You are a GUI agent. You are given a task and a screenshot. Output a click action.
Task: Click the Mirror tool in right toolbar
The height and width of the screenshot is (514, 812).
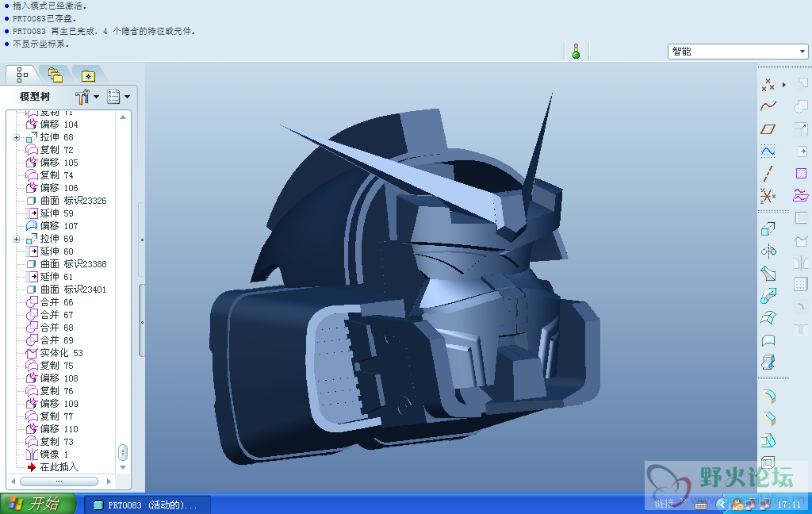pos(801,262)
